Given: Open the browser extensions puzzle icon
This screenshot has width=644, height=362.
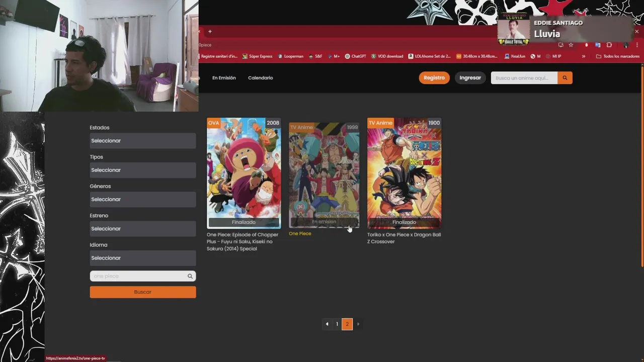Looking at the screenshot, I should [x=609, y=45].
